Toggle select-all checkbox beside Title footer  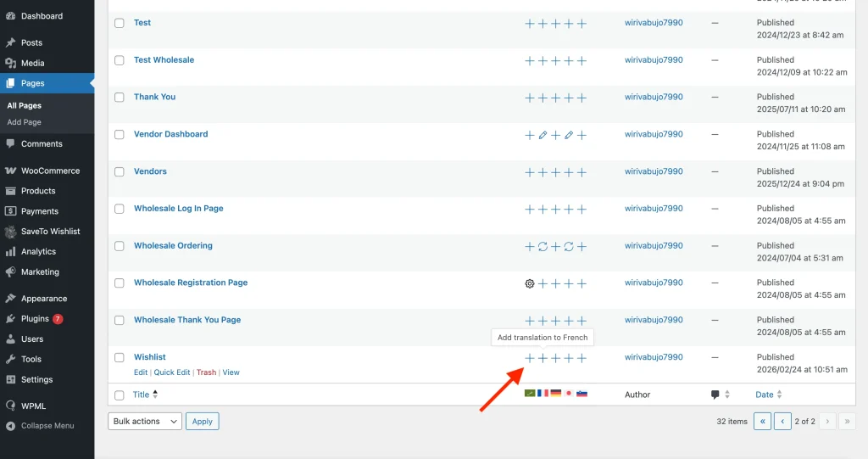(119, 395)
